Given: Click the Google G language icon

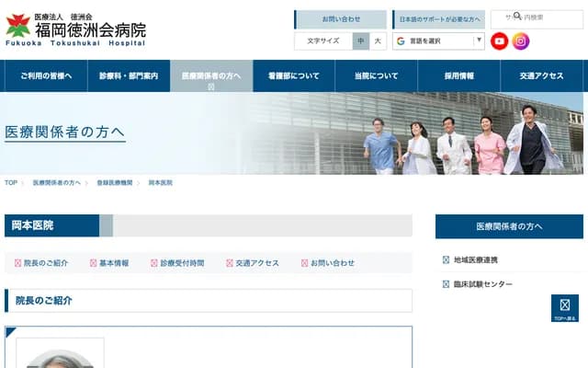Looking at the screenshot, I should [x=401, y=40].
